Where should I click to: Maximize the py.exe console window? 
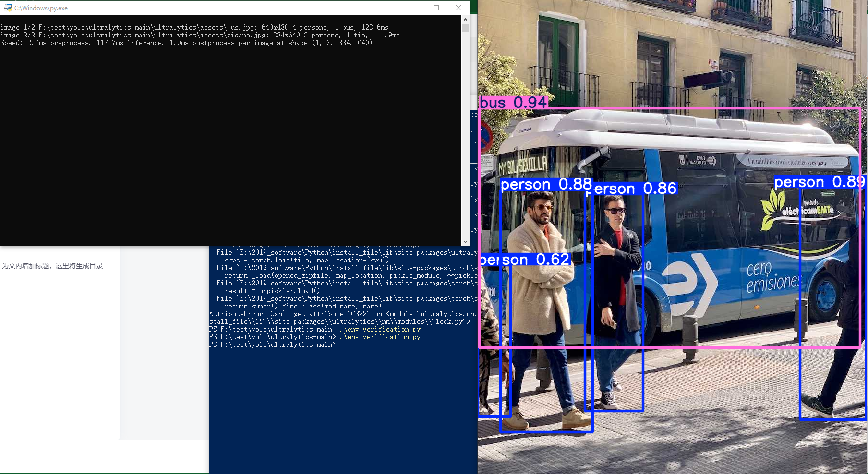(436, 8)
